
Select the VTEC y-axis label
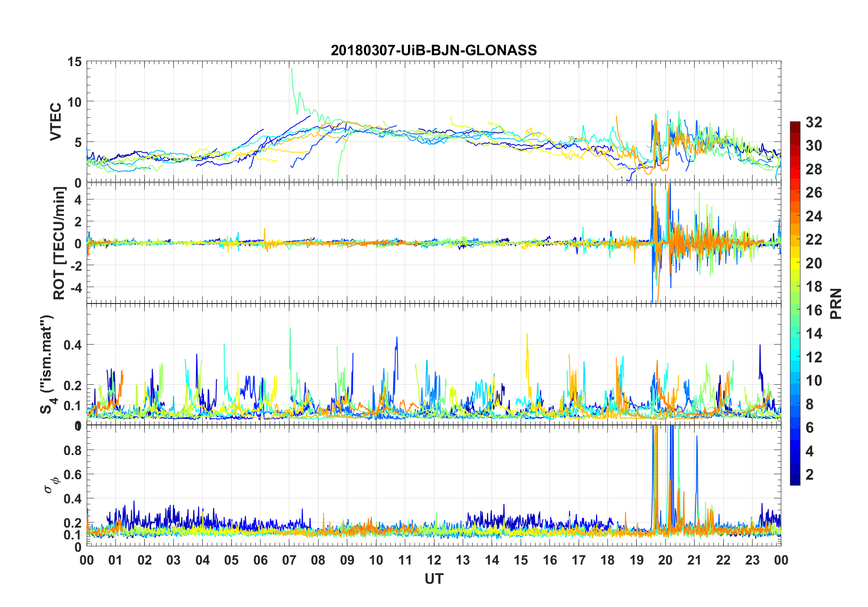[56, 122]
